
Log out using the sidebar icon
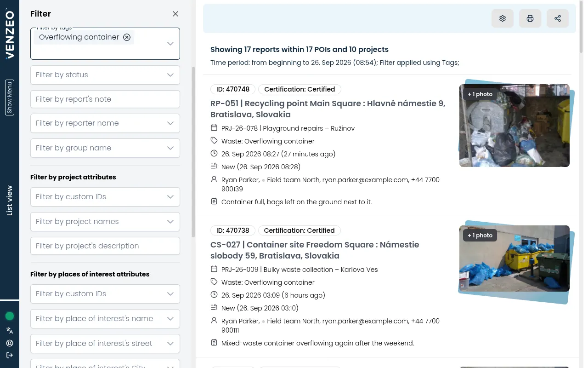(10, 355)
